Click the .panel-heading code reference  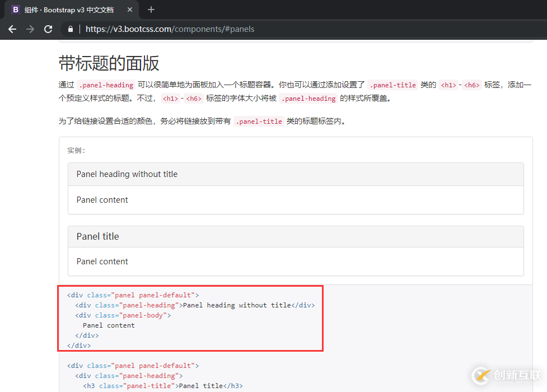tap(106, 85)
